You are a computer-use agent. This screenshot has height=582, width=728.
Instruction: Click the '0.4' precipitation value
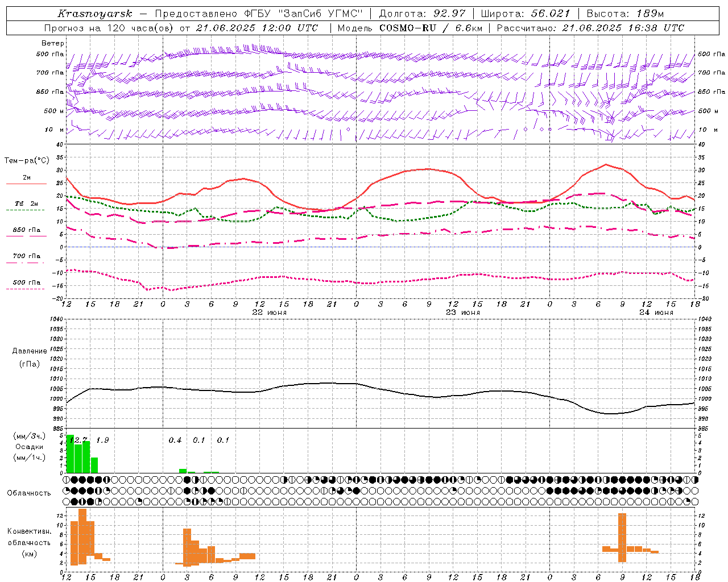click(175, 440)
